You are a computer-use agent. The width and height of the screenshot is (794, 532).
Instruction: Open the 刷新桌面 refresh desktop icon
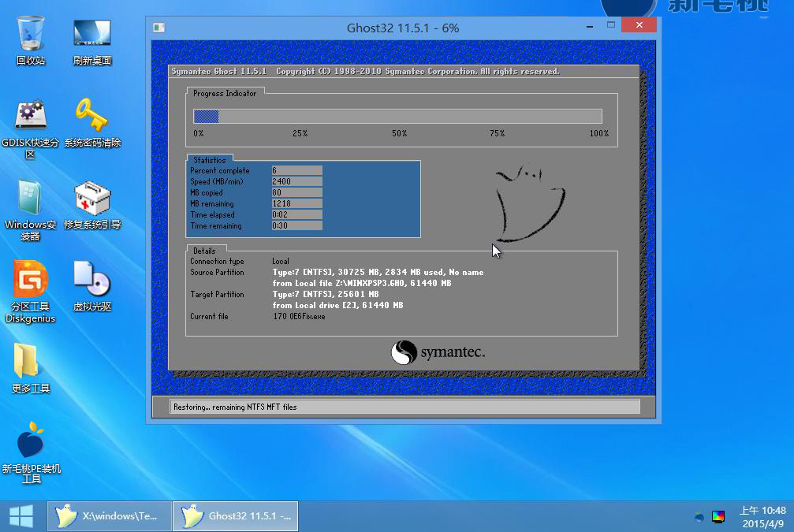coord(92,40)
